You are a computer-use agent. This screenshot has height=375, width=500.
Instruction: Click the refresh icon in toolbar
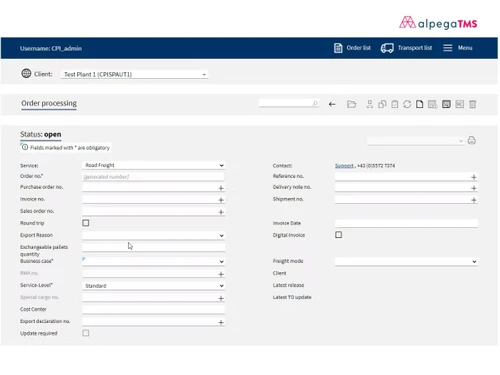coord(407,104)
